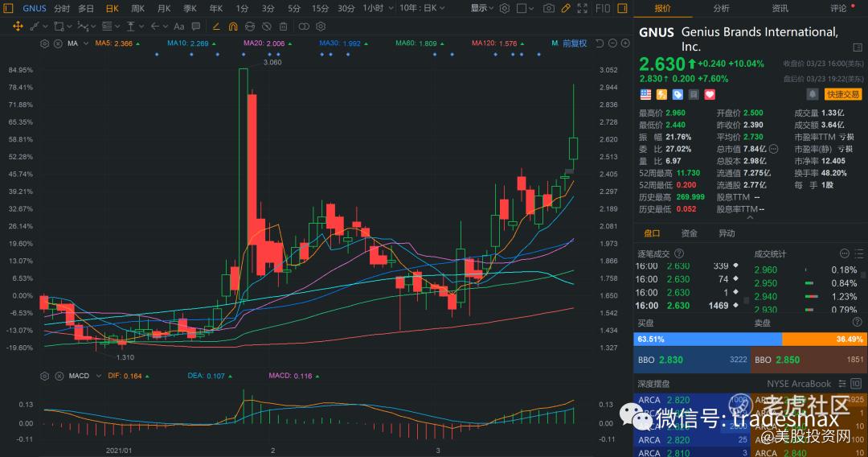
Task: Open drawing toolbar settings gear
Action: point(321,26)
